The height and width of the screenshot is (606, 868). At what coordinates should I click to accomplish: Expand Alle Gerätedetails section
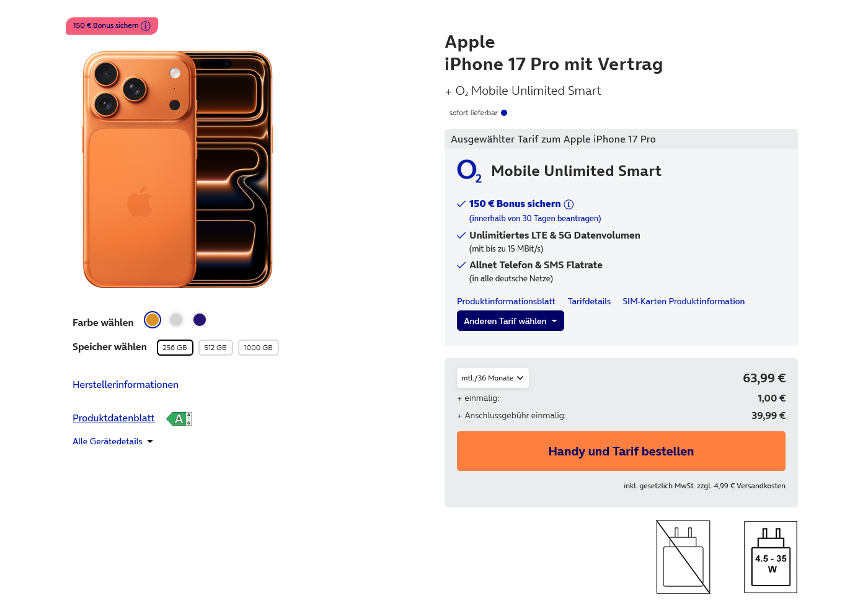click(x=112, y=442)
